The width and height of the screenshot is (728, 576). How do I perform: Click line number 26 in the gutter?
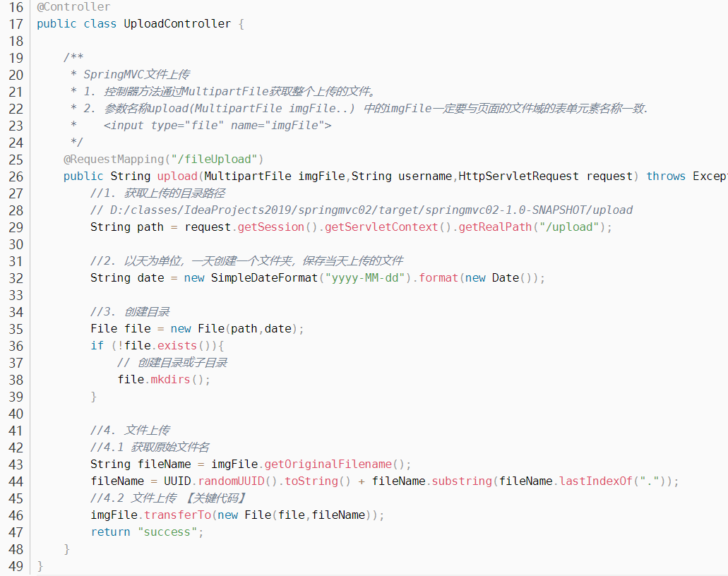(x=16, y=177)
